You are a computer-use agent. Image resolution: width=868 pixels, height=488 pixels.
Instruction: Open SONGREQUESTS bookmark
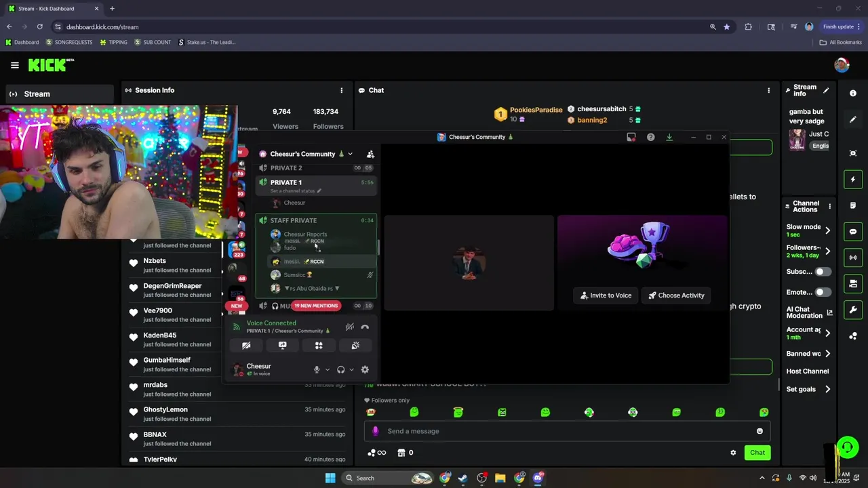[69, 42]
